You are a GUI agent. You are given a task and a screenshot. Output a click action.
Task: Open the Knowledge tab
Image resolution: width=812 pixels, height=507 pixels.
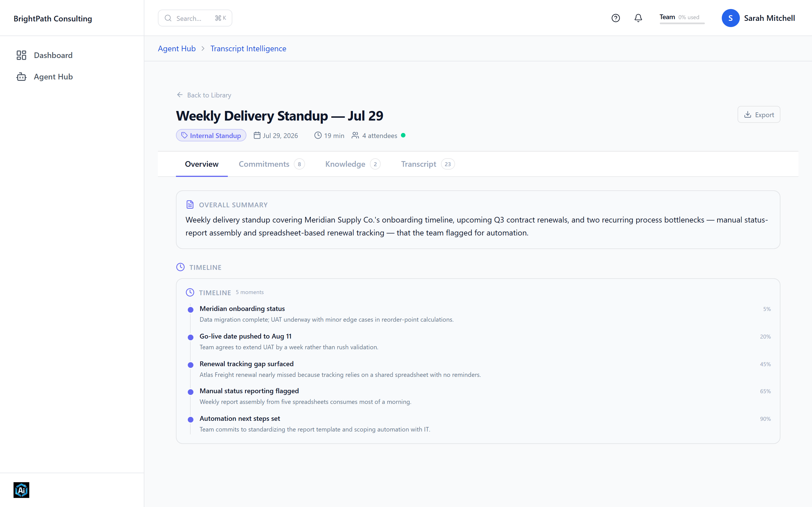point(353,164)
